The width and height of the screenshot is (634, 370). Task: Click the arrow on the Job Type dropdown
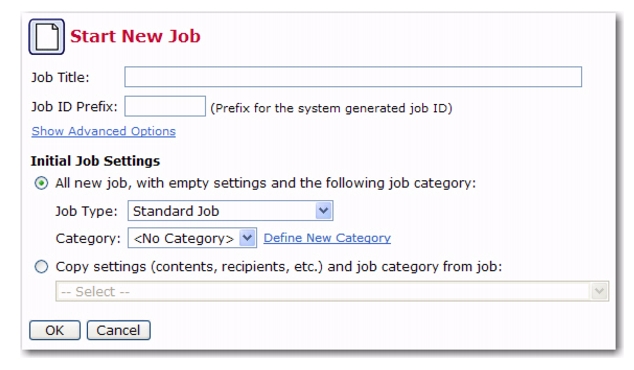click(323, 211)
